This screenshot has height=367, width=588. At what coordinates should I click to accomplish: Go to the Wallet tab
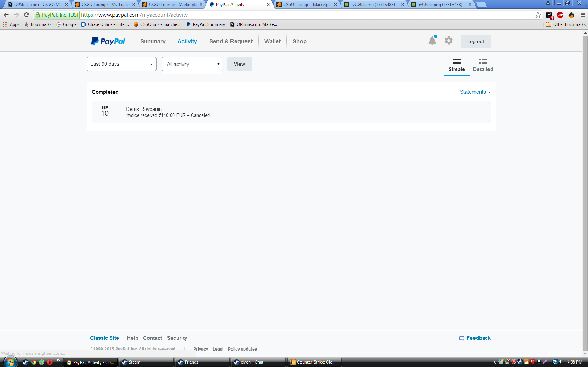click(272, 41)
